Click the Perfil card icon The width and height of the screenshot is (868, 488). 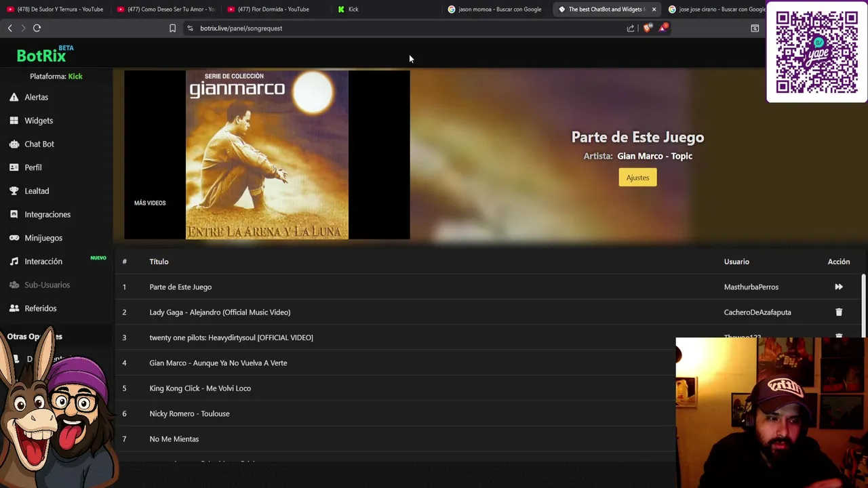pyautogui.click(x=14, y=167)
